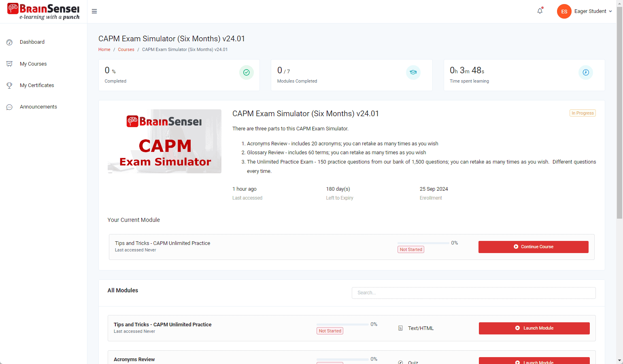Click '180 day(s)' left to expiry
The height and width of the screenshot is (364, 623).
(338, 189)
